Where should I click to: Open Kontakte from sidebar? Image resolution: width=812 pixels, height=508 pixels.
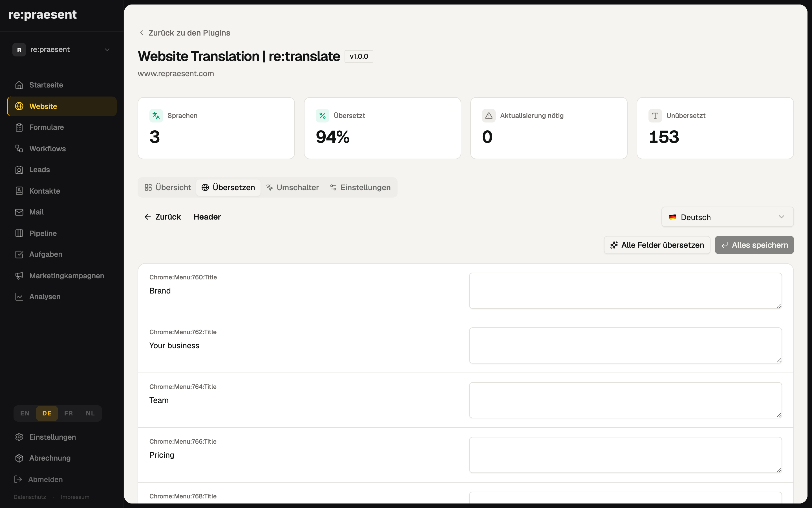pos(62,191)
